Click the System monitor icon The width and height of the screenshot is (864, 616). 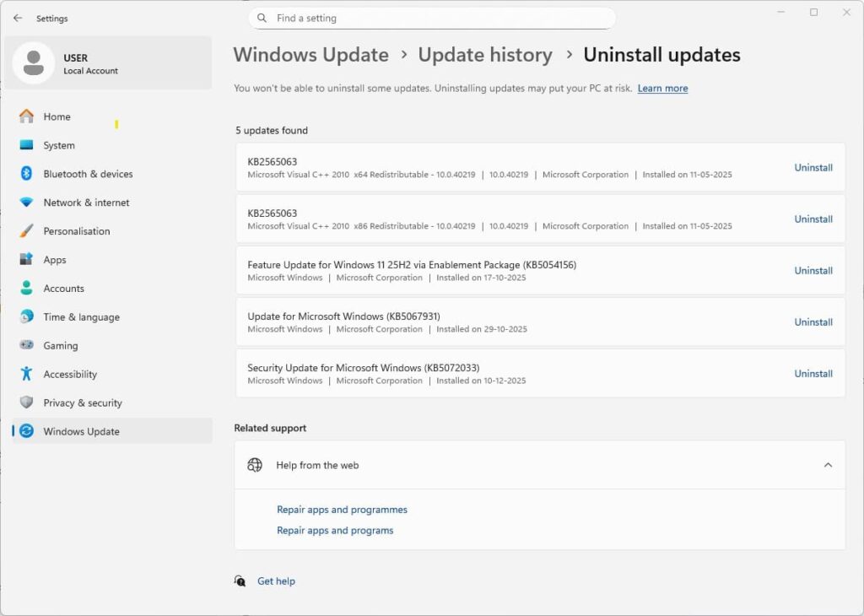click(26, 145)
